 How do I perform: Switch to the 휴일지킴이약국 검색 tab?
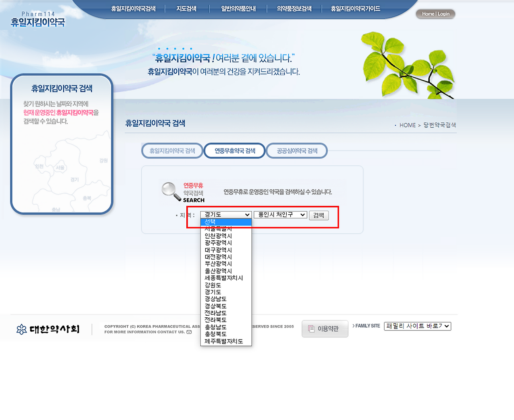click(172, 150)
